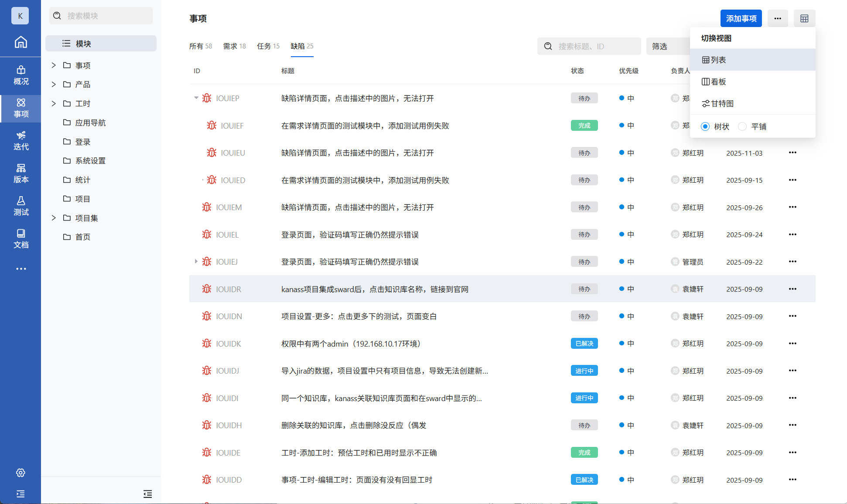The width and height of the screenshot is (847, 504).
Task: Expand the 项目集 folder
Action: point(54,218)
